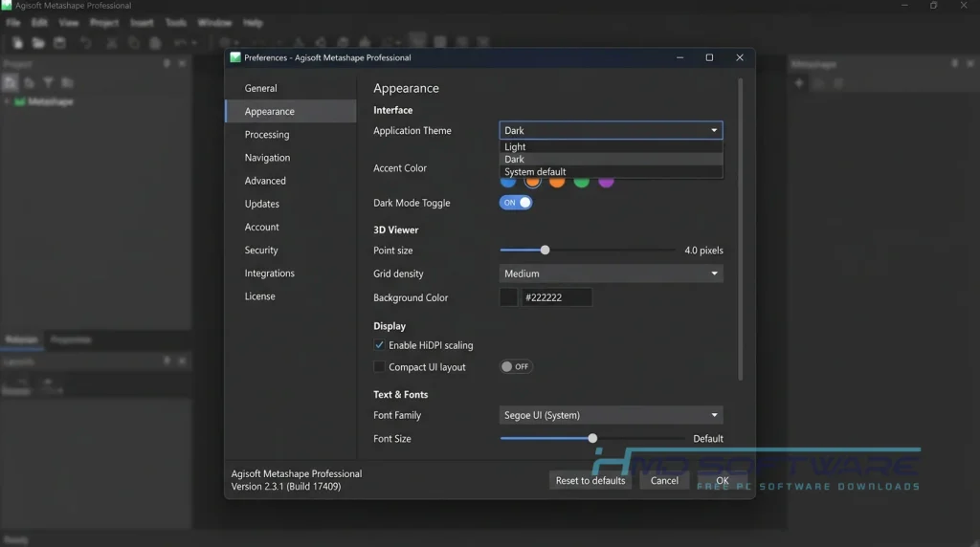The image size is (980, 547).
Task: Open Advanced preferences section
Action: (x=291, y=181)
